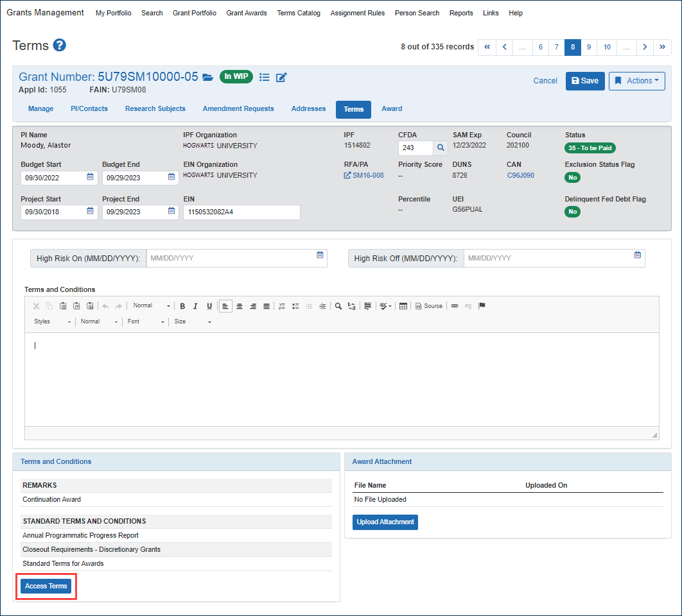Viewport: 682px width, 616px height.
Task: Click the edit pencil icon beside grant number
Action: click(x=281, y=78)
